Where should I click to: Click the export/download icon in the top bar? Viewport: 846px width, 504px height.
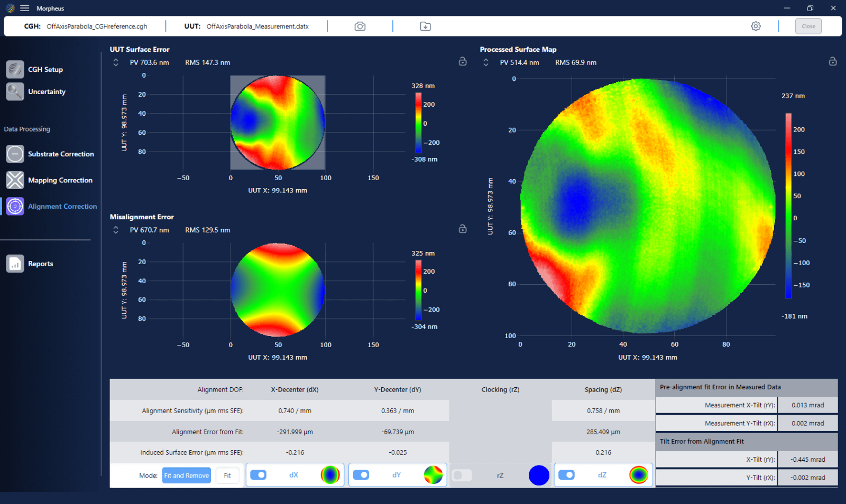(x=425, y=25)
